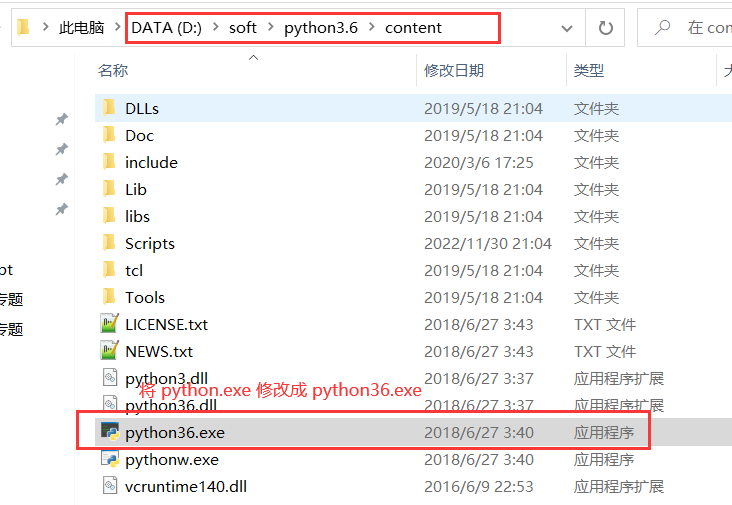Select the libs folder name
Screen dimensions: 732x505
pyautogui.click(x=137, y=217)
